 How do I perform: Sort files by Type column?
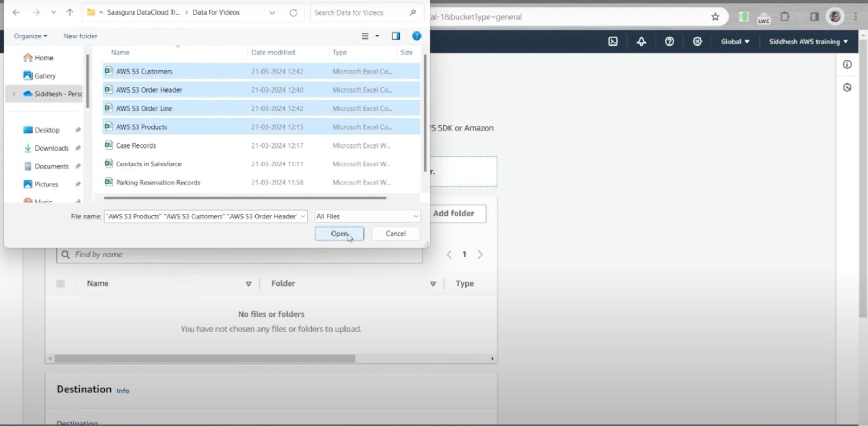(x=340, y=53)
